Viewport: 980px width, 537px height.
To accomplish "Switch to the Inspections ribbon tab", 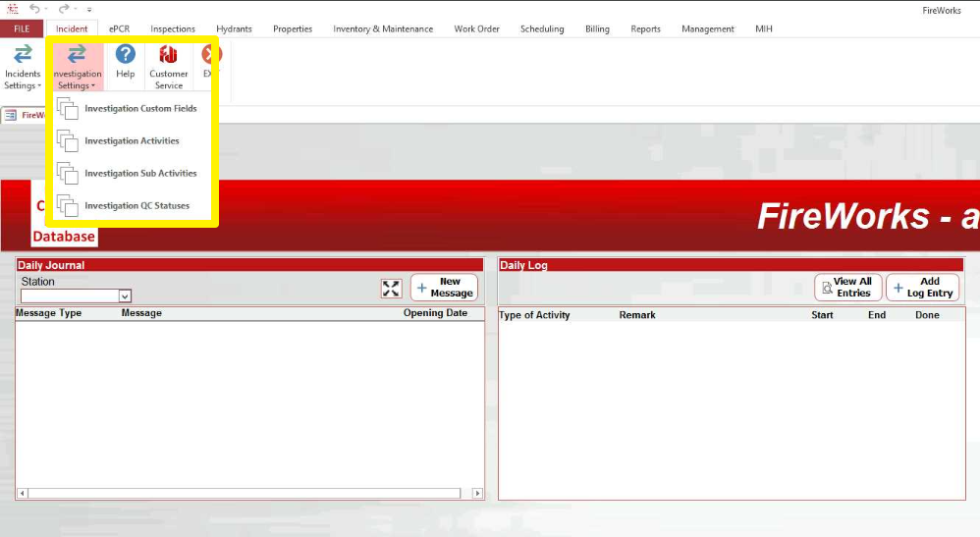I will [173, 28].
